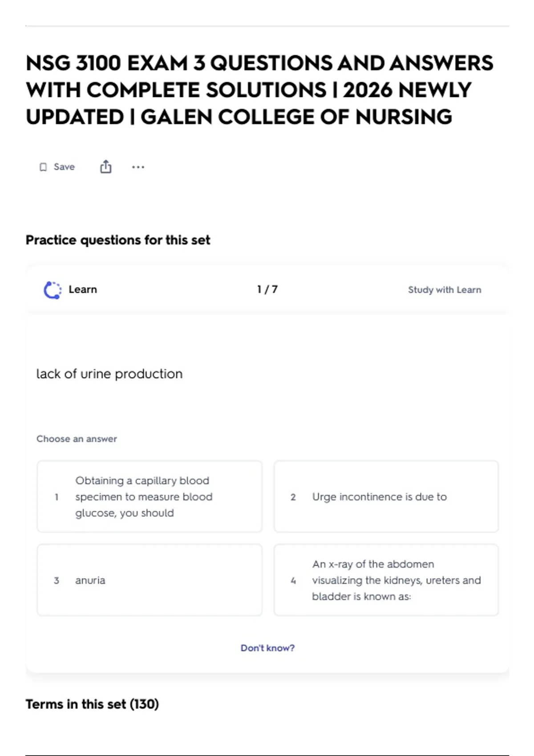Click the NSG 3100 Exam 3 title
534x756 pixels.
259,90
